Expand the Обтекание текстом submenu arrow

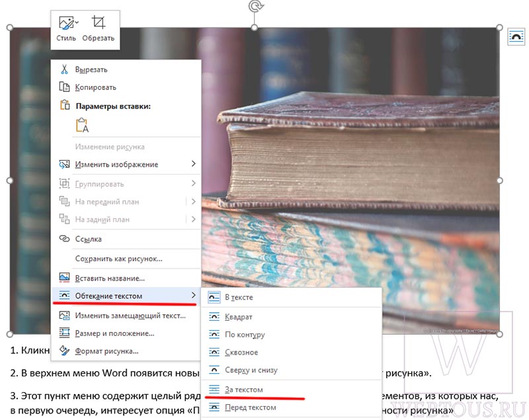193,295
